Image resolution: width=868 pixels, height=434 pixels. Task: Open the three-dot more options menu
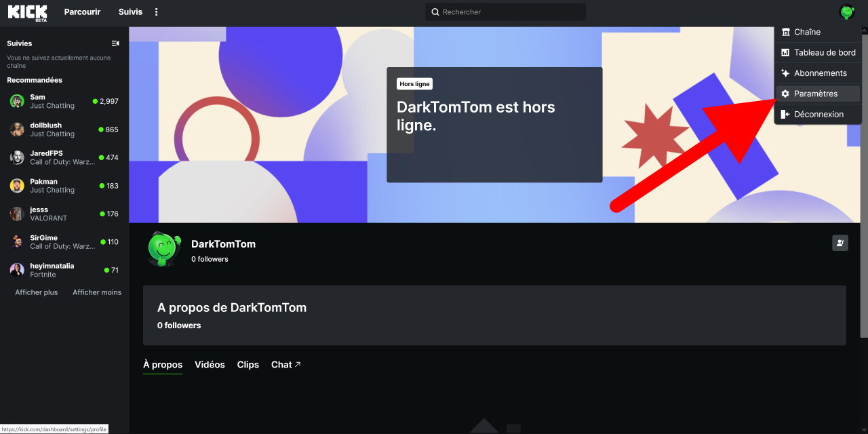pos(157,12)
